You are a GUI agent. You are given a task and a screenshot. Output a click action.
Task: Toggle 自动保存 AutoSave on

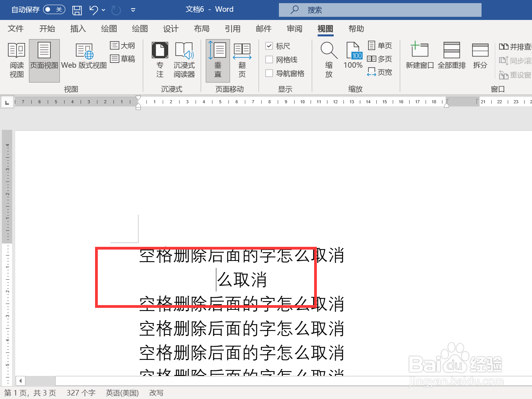pyautogui.click(x=54, y=9)
